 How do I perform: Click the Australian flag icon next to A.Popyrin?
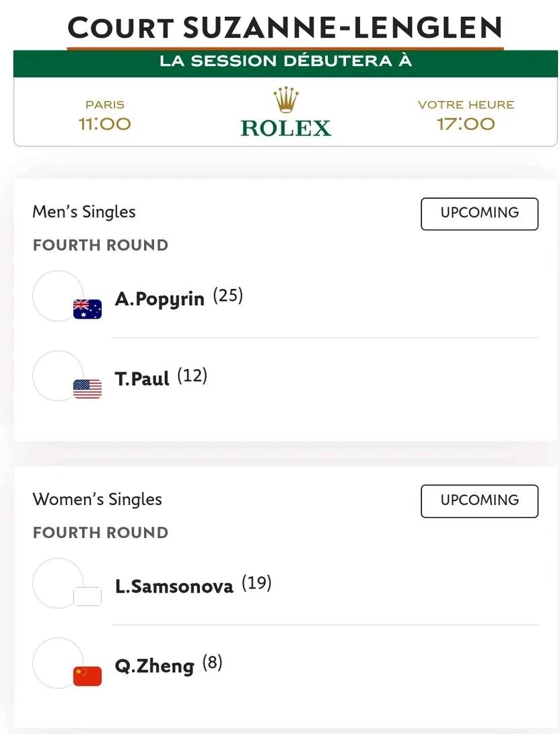87,309
